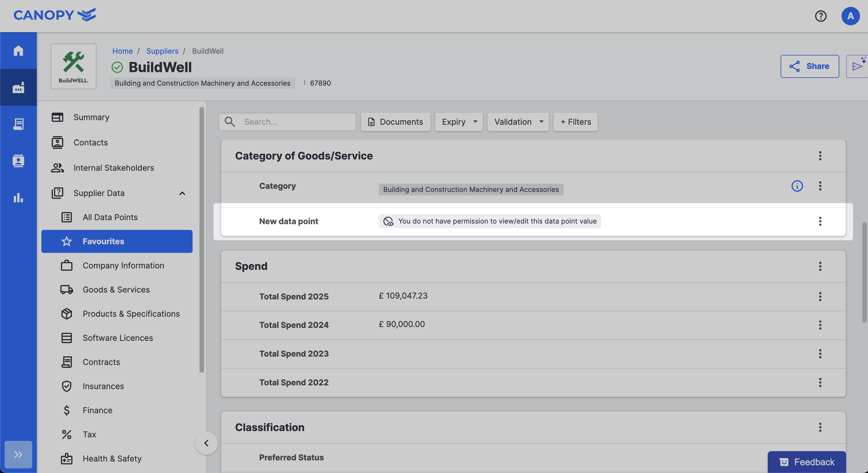This screenshot has width=868, height=473.
Task: Open the Validation dropdown
Action: [518, 122]
